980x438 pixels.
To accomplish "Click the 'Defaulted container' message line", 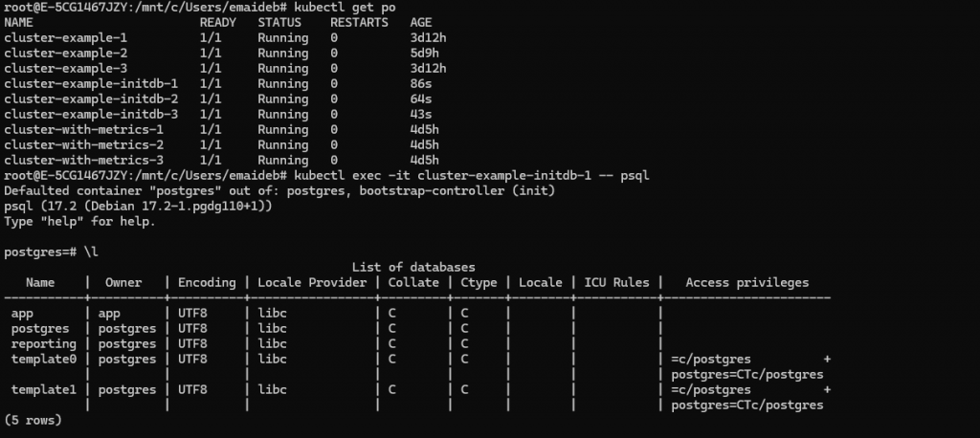I will [279, 190].
